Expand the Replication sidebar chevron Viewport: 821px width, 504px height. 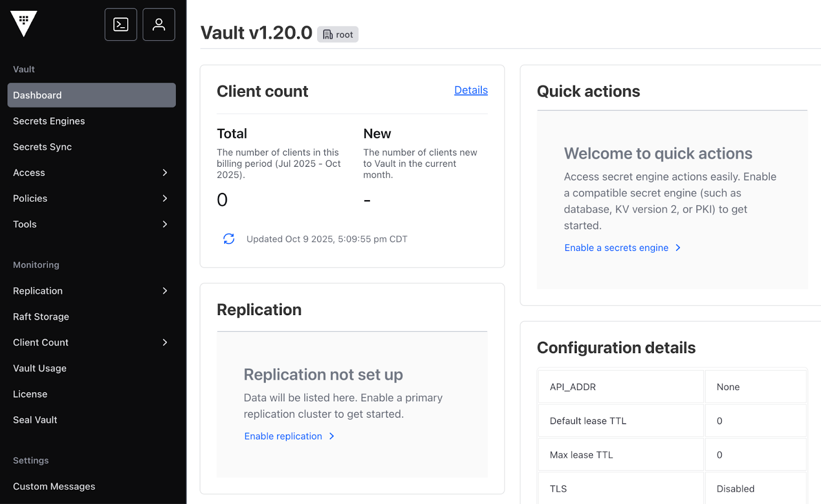tap(165, 291)
